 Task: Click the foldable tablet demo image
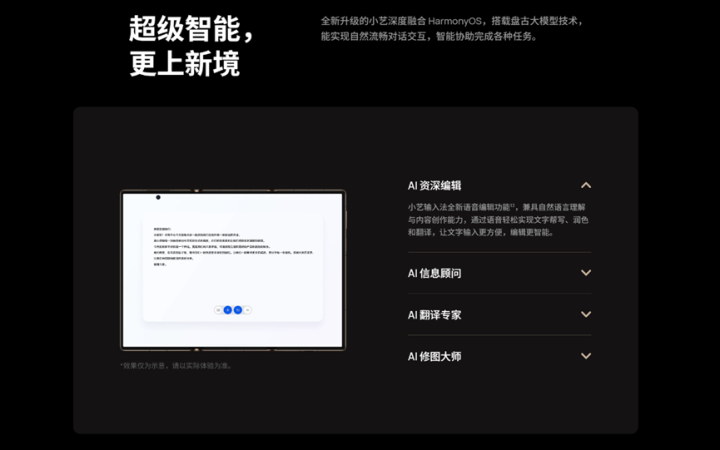(x=233, y=270)
